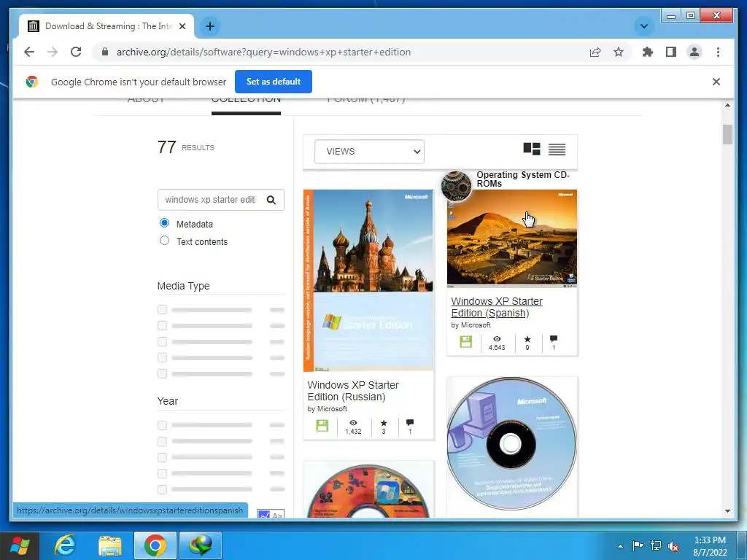Click the browser forward arrow
This screenshot has width=747, height=560.
coord(53,52)
